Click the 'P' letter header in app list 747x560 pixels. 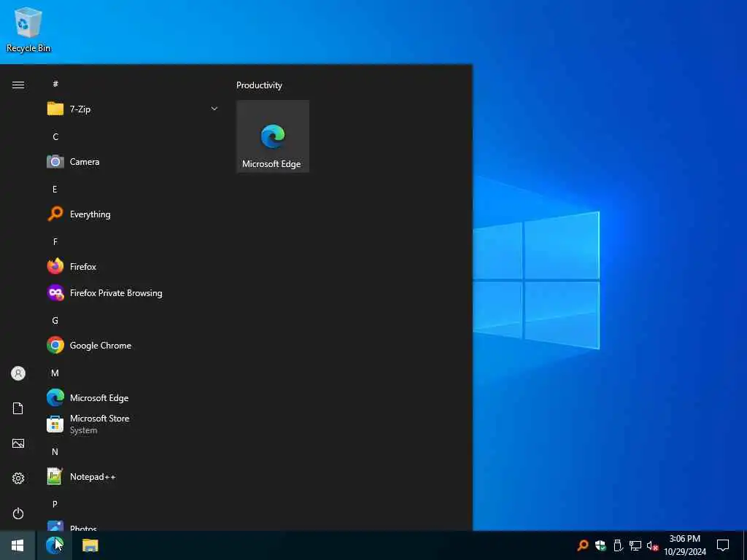(55, 505)
